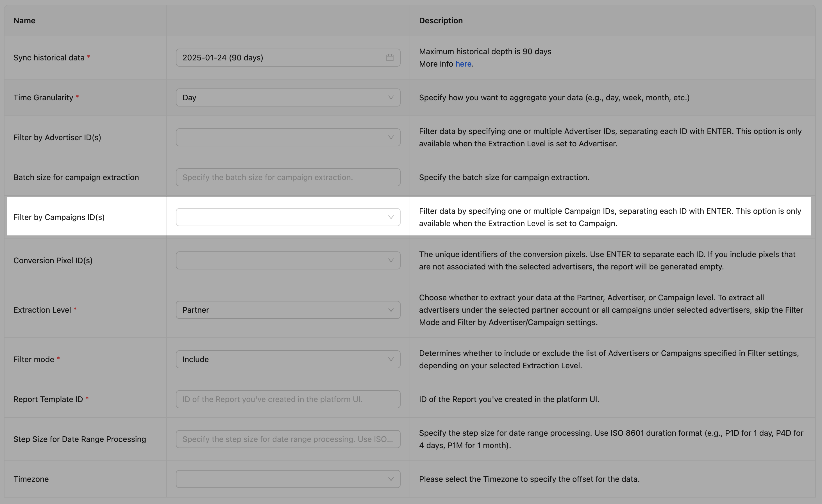The width and height of the screenshot is (822, 504).
Task: Click the Timezone chevron arrow
Action: click(x=391, y=479)
